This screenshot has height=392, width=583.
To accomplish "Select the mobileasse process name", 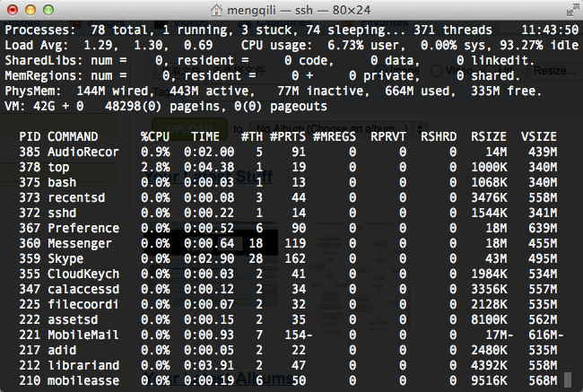I will click(83, 380).
